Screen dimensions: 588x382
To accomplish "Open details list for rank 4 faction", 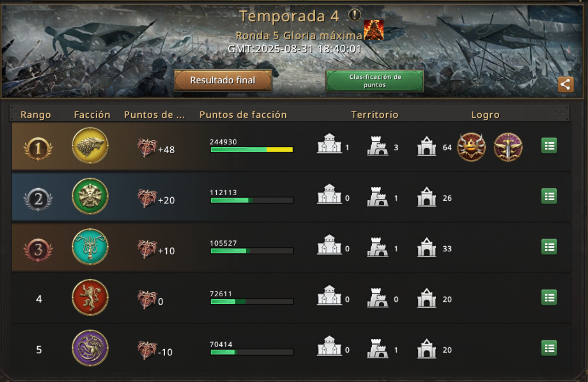I will 549,298.
